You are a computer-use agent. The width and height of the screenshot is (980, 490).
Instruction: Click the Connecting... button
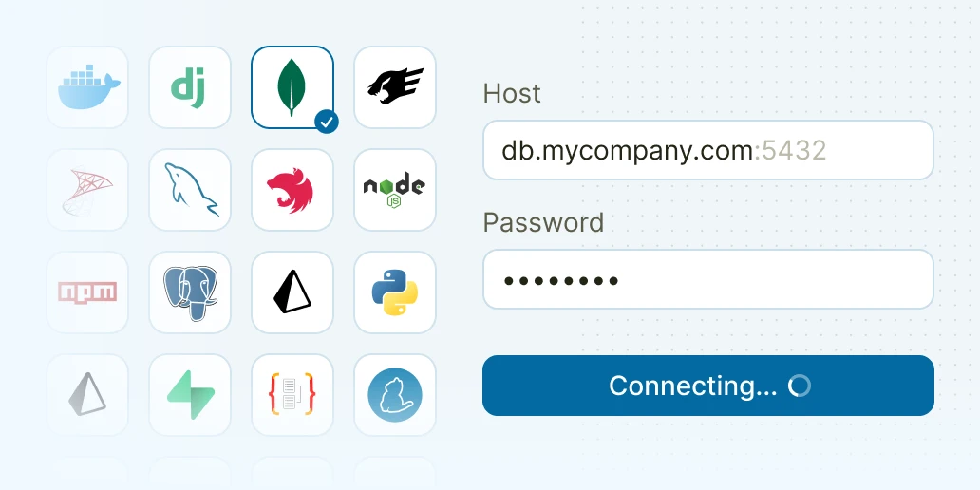pos(708,386)
